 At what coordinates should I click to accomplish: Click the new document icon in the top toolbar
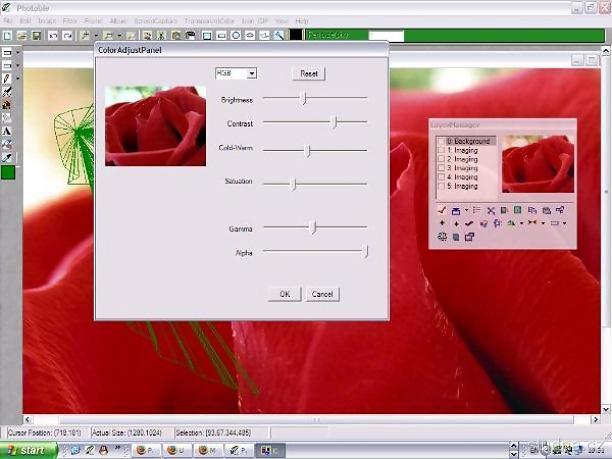tap(7, 35)
